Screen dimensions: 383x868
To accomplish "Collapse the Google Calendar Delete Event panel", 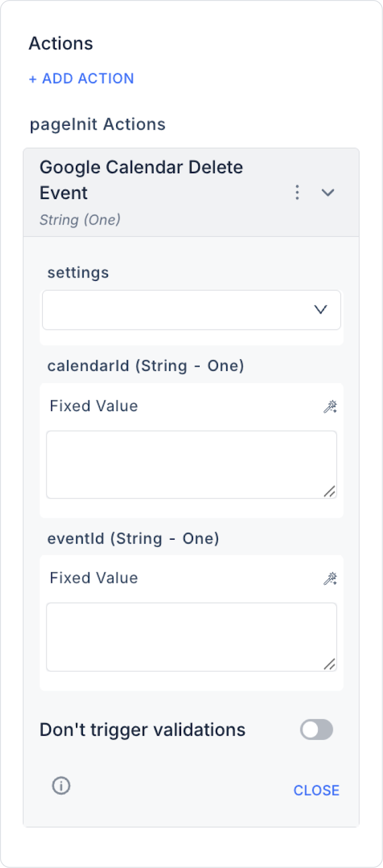I will point(328,193).
